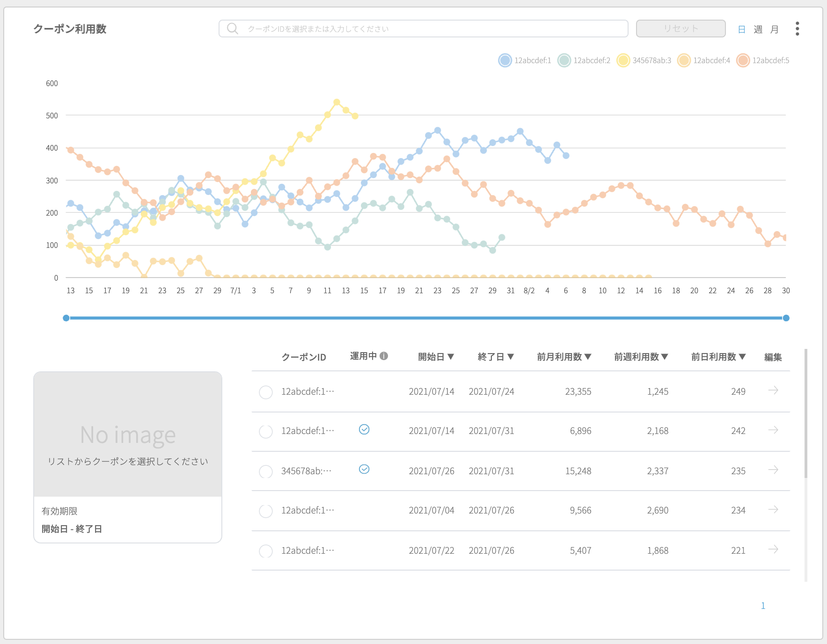Click the value 221 in last row

[x=738, y=550]
